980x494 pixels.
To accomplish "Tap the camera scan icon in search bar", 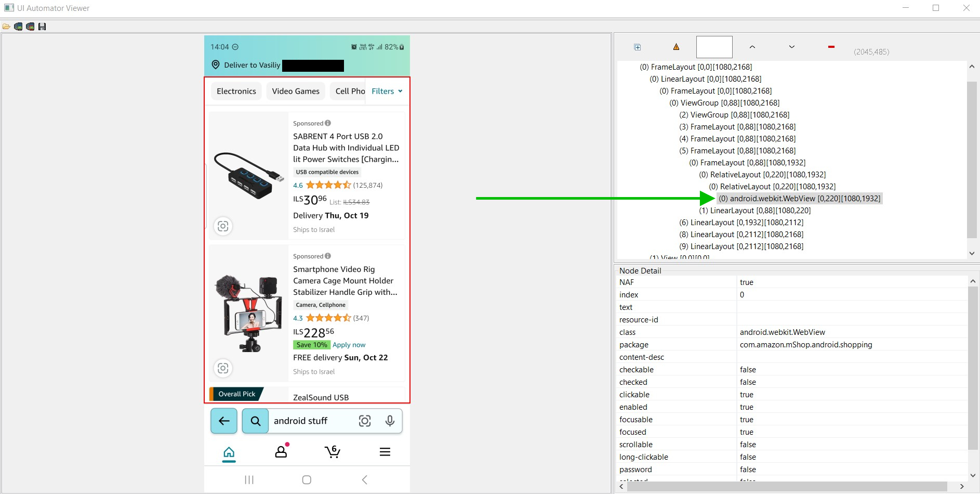I will point(365,421).
